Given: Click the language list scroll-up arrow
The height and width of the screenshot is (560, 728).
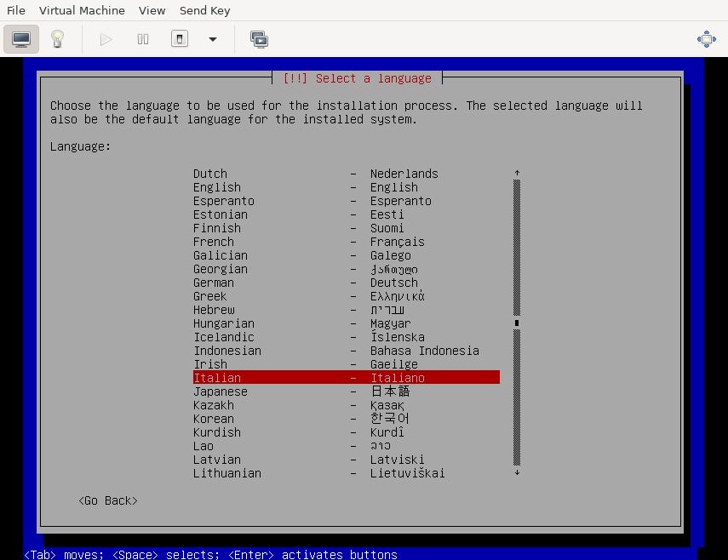Looking at the screenshot, I should (517, 173).
